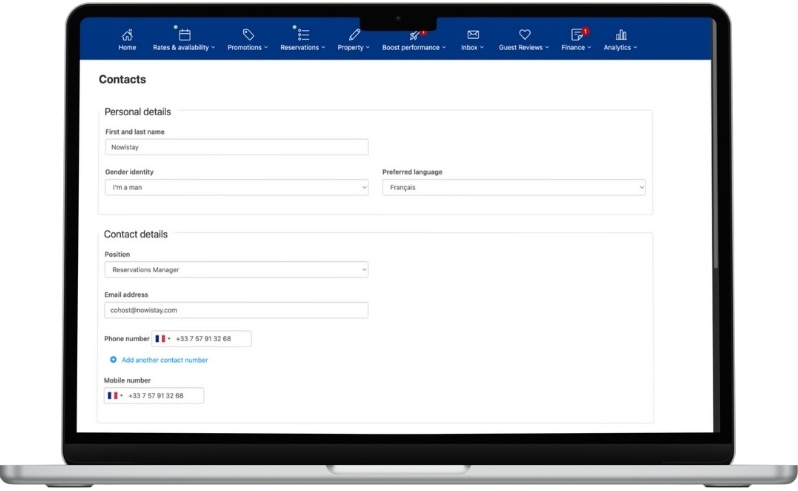798x491 pixels.
Task: Expand the Inbox menu label
Action: [472, 47]
